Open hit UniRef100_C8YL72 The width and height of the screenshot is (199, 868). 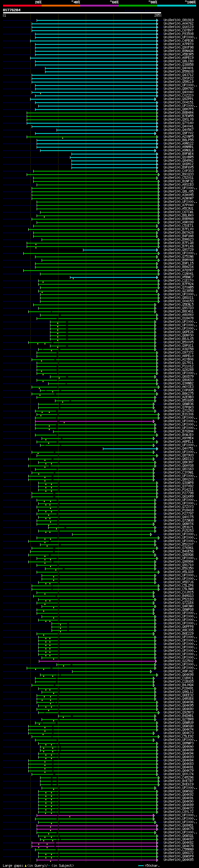point(178,812)
